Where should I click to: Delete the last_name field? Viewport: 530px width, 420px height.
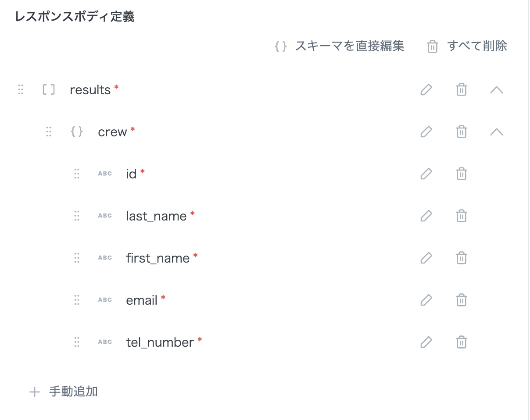[x=461, y=216]
